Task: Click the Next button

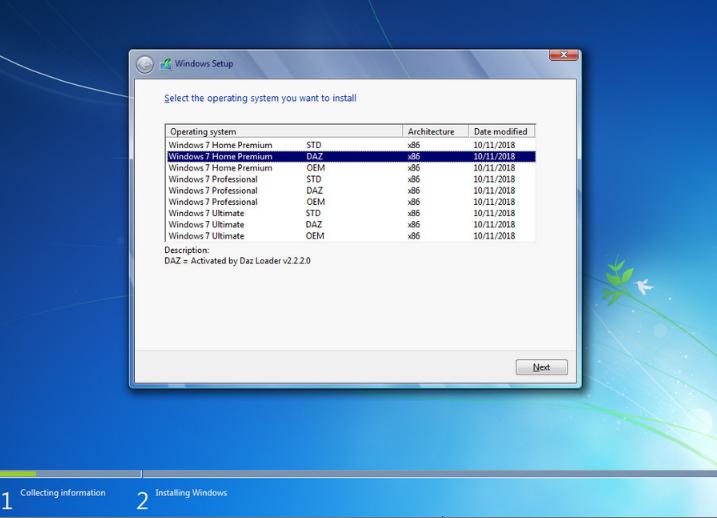Action: [541, 367]
